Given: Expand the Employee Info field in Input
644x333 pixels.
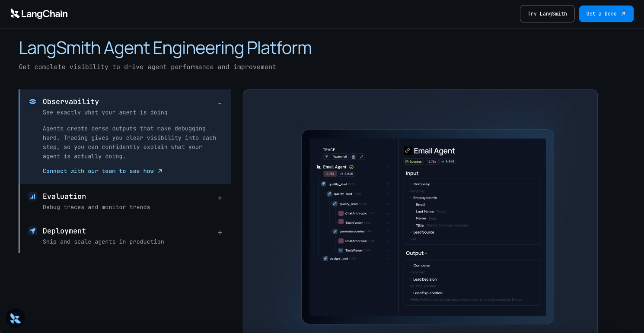Looking at the screenshot, I should [x=410, y=198].
